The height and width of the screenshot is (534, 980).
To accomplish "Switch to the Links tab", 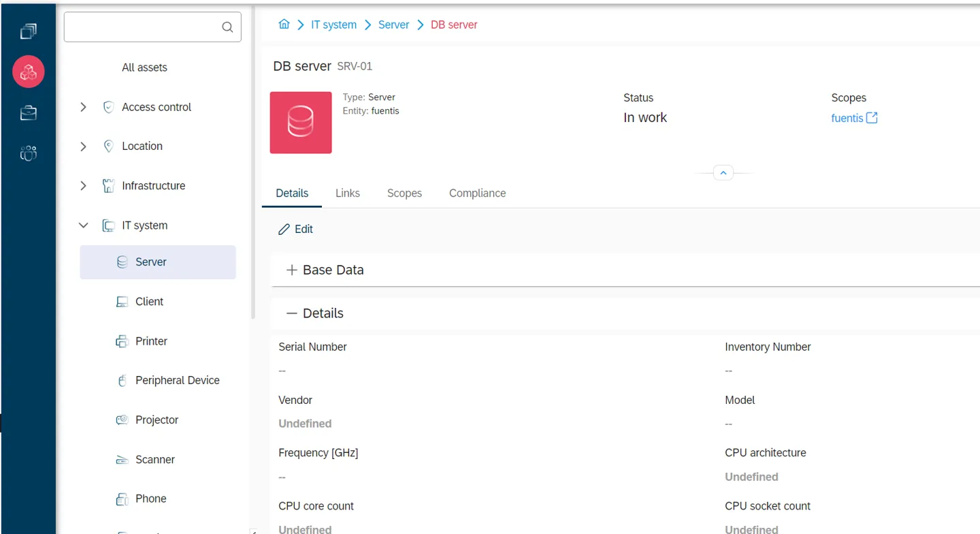I will click(348, 193).
